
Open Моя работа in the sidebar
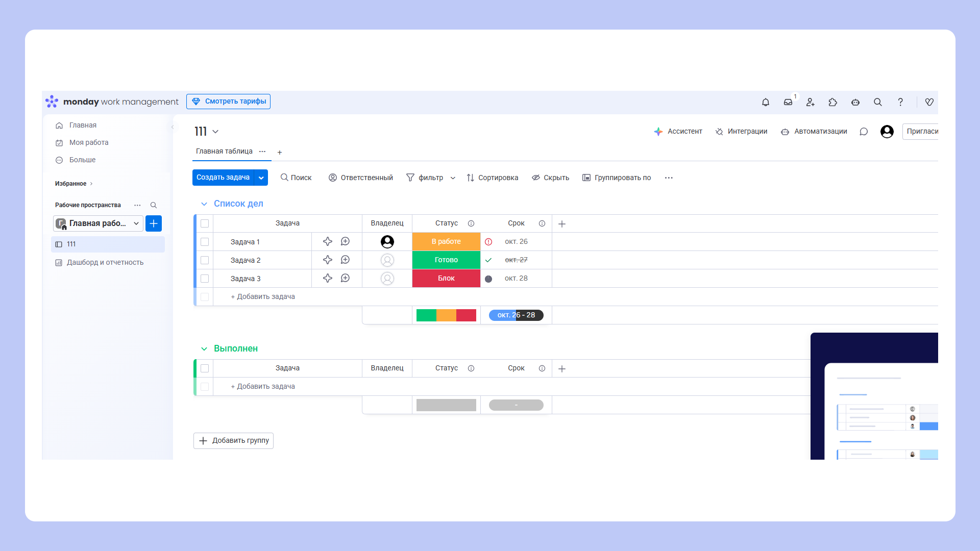point(89,142)
